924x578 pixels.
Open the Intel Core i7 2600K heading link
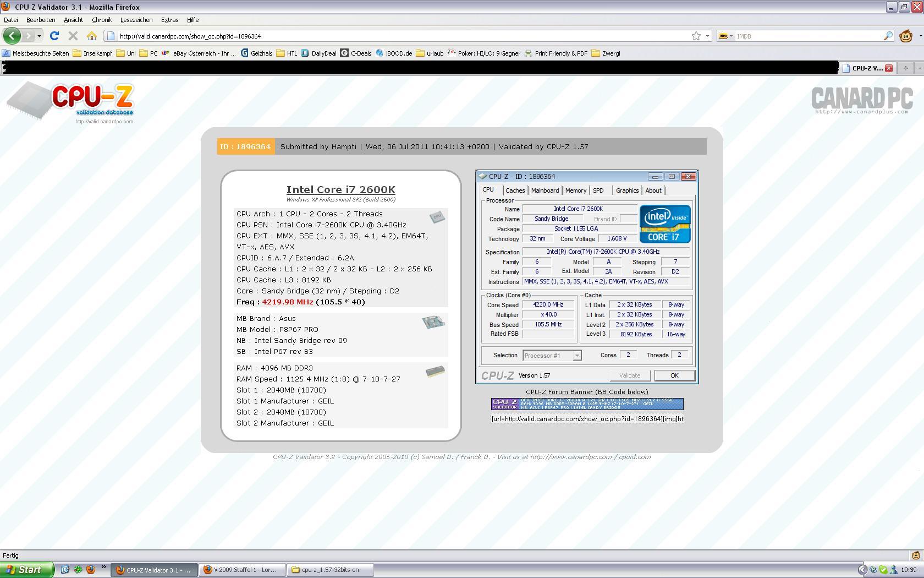tap(340, 189)
